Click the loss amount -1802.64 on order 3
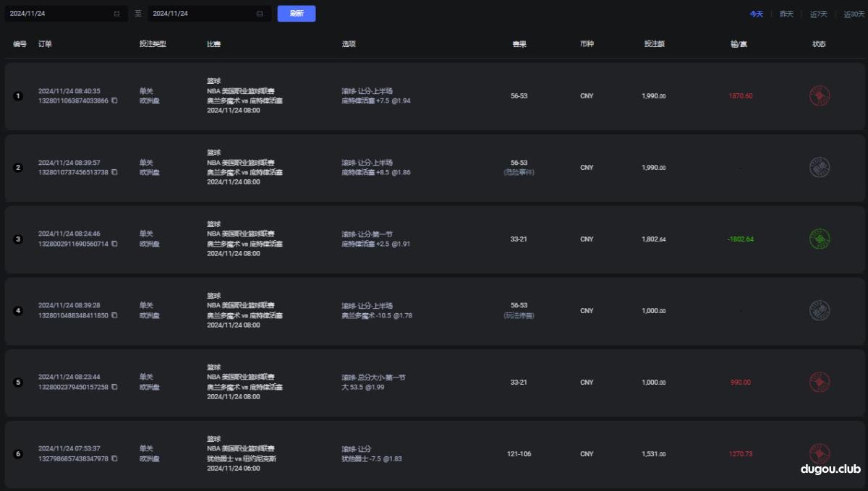The image size is (868, 491). pyautogui.click(x=739, y=239)
